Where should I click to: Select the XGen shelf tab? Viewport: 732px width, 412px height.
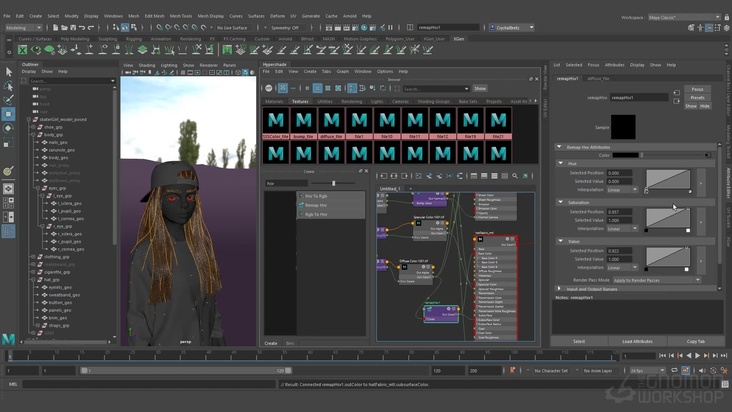coord(458,39)
